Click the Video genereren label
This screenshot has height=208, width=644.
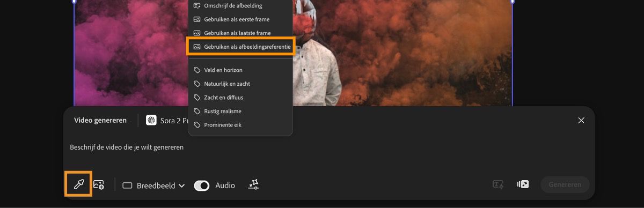[x=100, y=121]
